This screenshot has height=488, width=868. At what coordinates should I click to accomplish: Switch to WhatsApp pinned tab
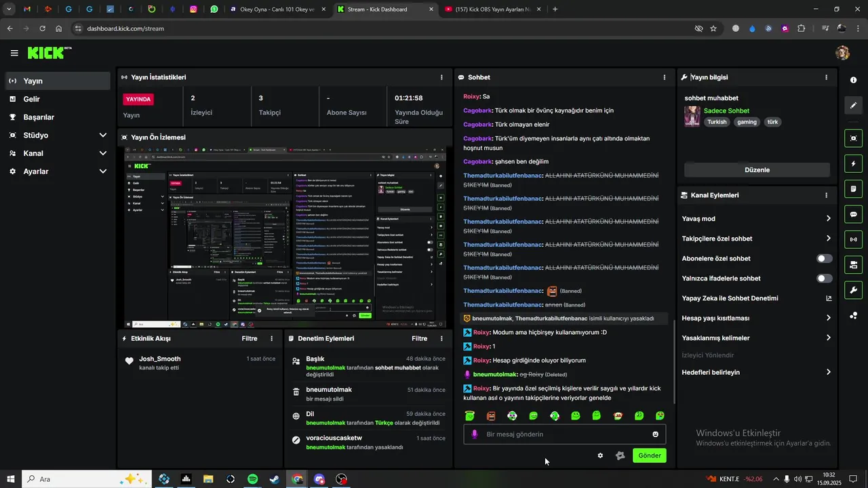(x=214, y=9)
